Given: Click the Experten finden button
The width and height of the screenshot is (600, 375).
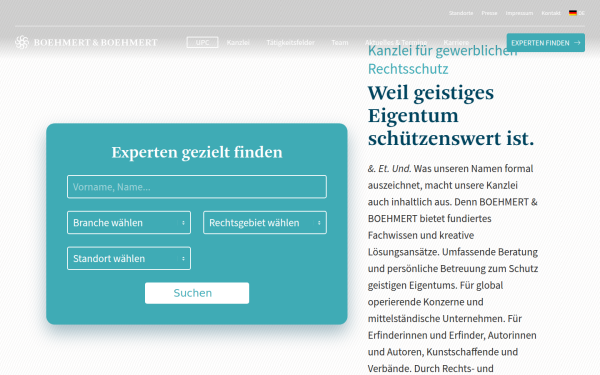Looking at the screenshot, I should point(546,43).
